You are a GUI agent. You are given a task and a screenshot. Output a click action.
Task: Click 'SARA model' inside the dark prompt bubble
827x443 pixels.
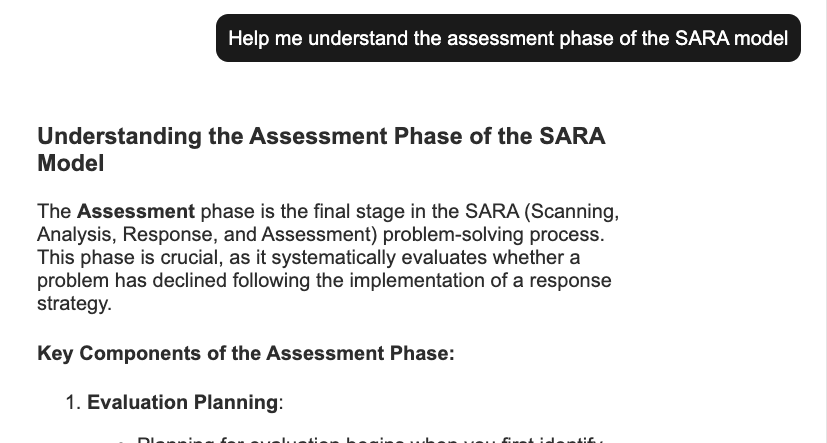tap(732, 38)
